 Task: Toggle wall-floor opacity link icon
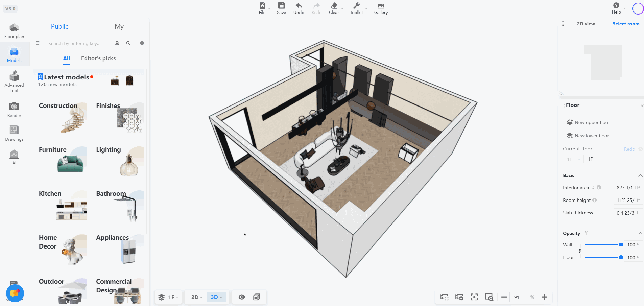click(x=580, y=251)
